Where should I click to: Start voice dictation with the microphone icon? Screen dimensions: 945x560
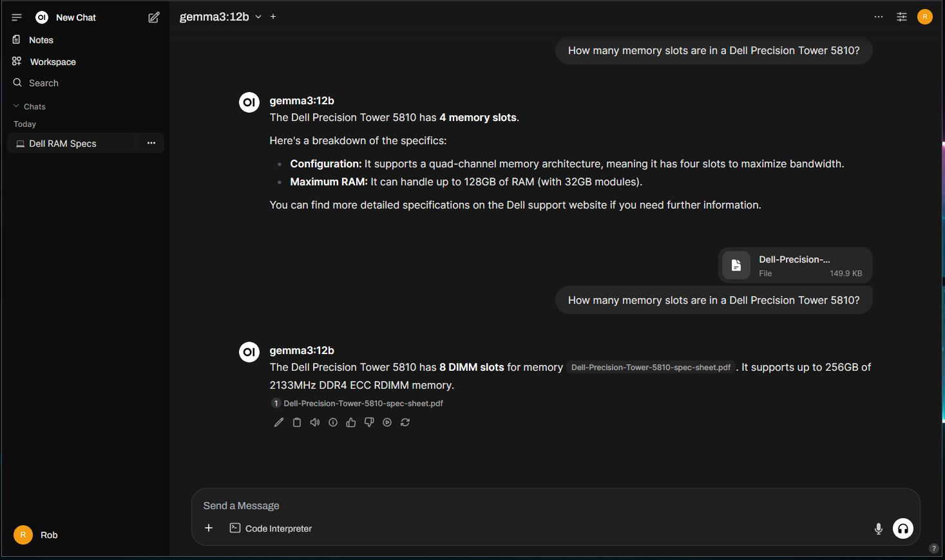click(879, 528)
